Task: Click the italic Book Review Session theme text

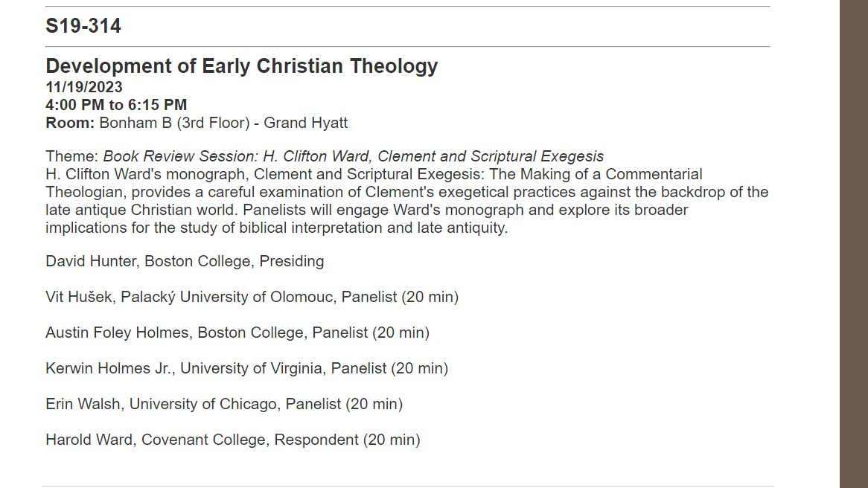Action: [x=354, y=157]
